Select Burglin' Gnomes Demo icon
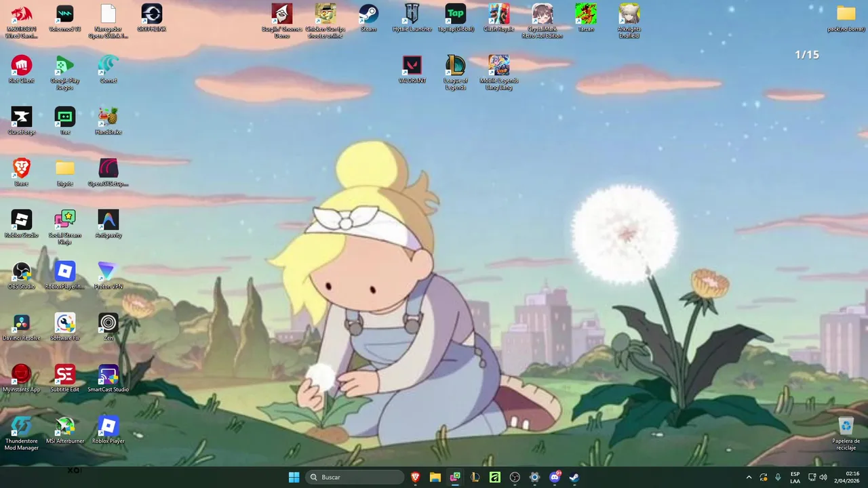 (x=282, y=22)
